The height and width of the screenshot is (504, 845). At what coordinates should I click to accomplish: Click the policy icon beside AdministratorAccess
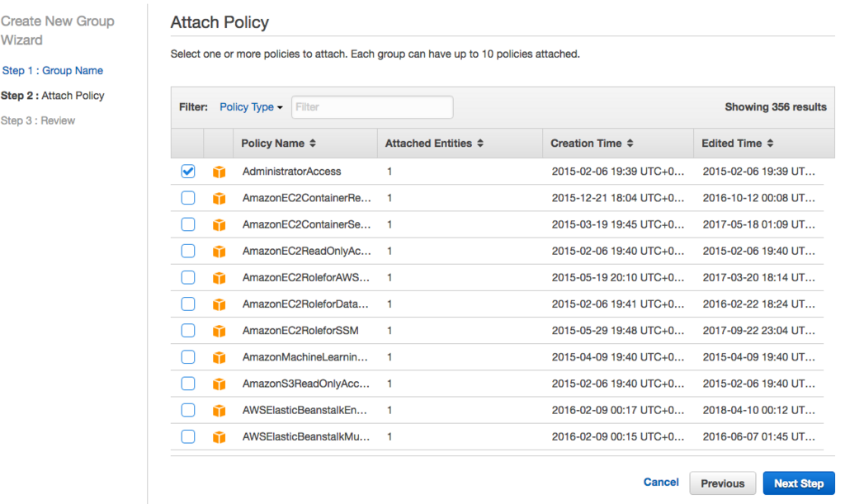(219, 172)
